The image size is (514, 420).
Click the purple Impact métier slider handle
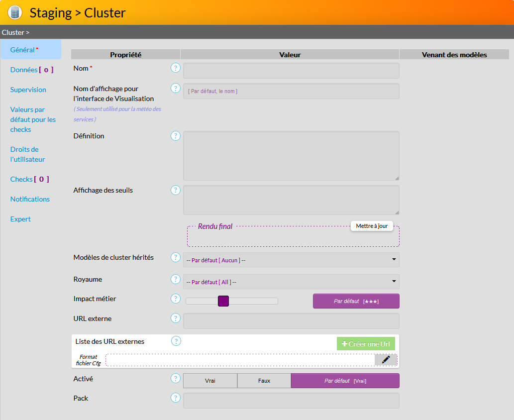(x=223, y=301)
